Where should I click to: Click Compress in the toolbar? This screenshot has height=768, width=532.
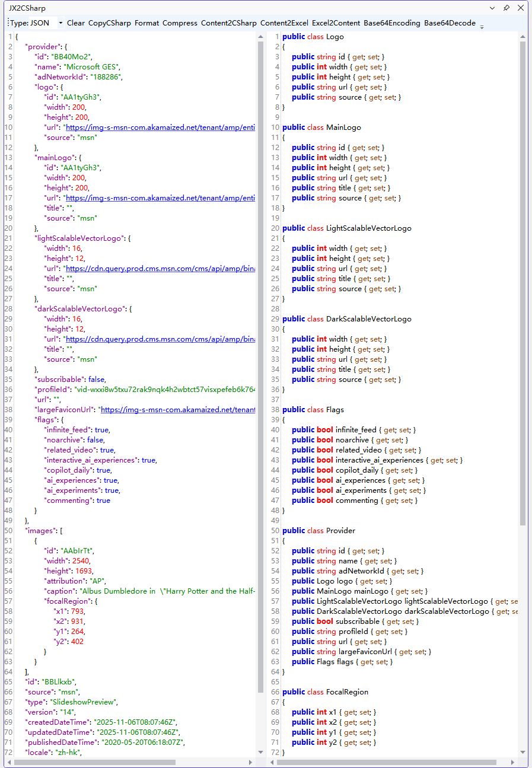point(180,23)
